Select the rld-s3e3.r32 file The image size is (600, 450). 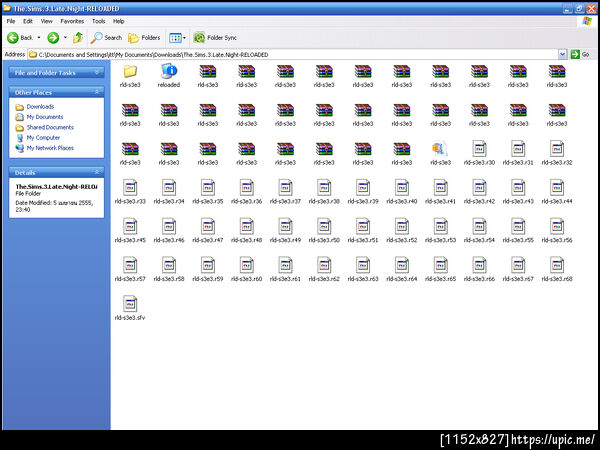click(x=557, y=153)
